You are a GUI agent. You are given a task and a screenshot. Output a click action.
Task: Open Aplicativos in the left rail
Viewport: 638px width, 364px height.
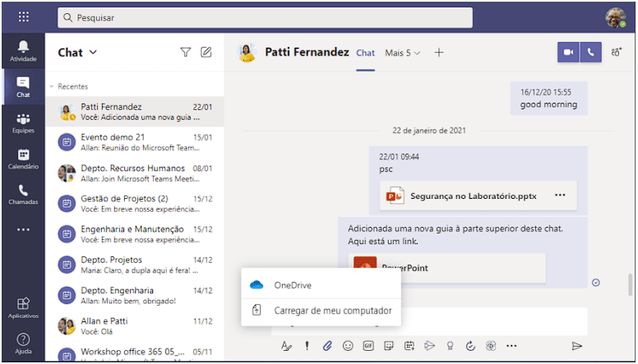(23, 308)
